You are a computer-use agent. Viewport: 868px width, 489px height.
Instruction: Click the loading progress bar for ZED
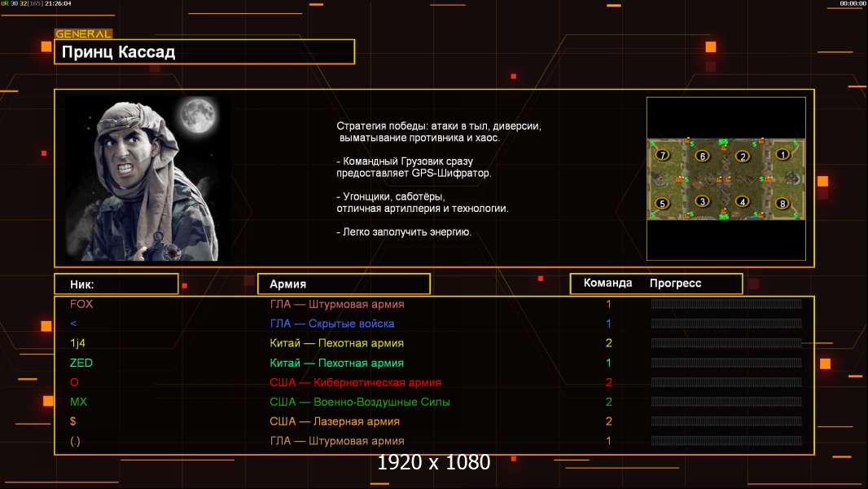click(x=726, y=363)
